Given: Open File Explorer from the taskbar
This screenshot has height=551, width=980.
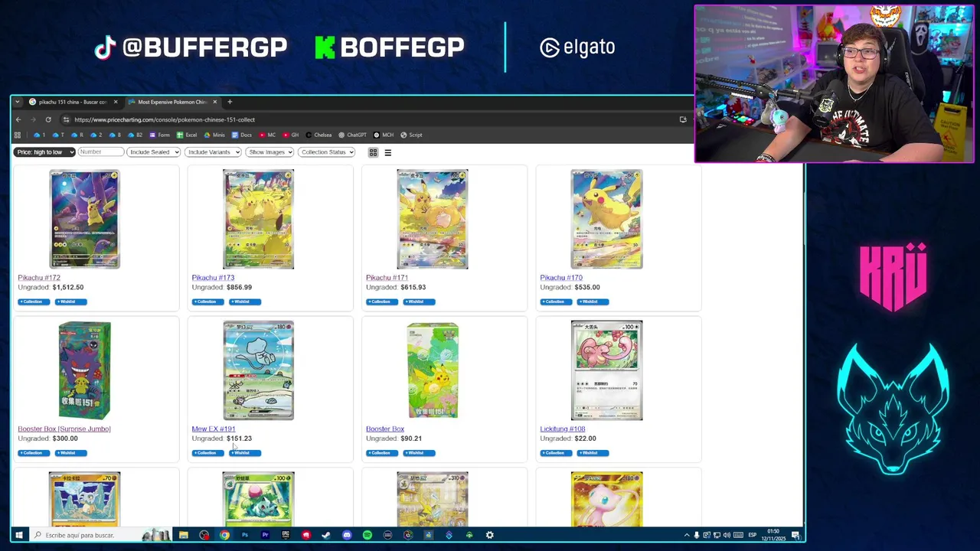Looking at the screenshot, I should [184, 535].
